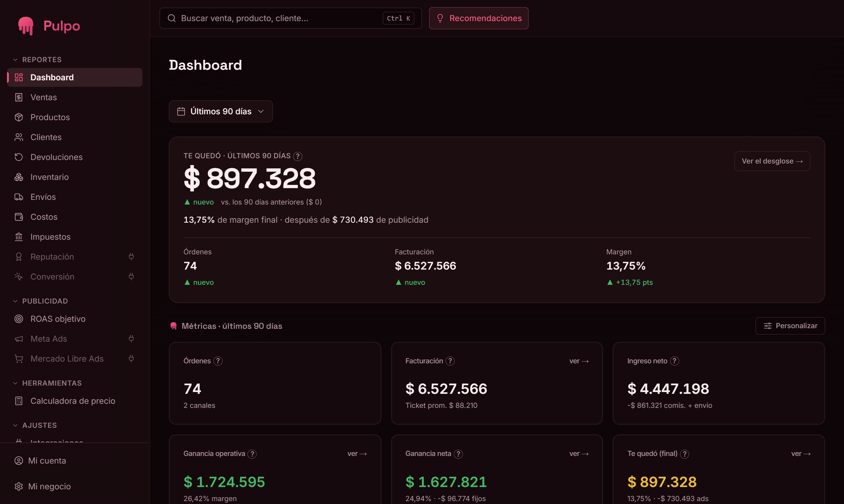Focus the Buscar venta, producto, cliente search field
This screenshot has width=844, height=504.
[290, 18]
